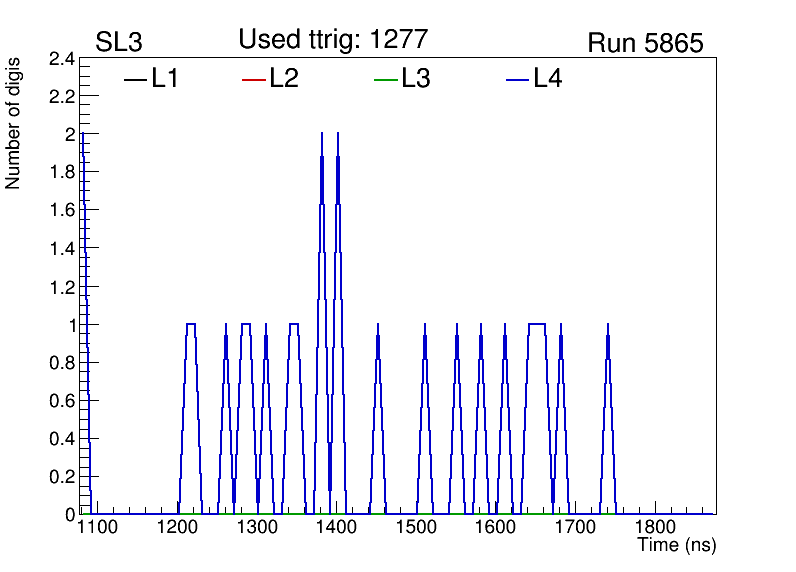Click the red L2 legend line

point(254,80)
